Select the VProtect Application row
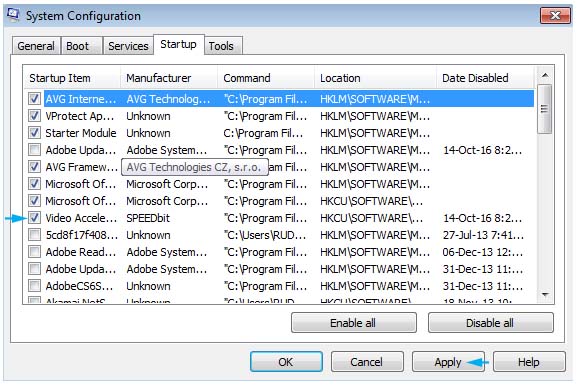577x385 pixels. 280,116
